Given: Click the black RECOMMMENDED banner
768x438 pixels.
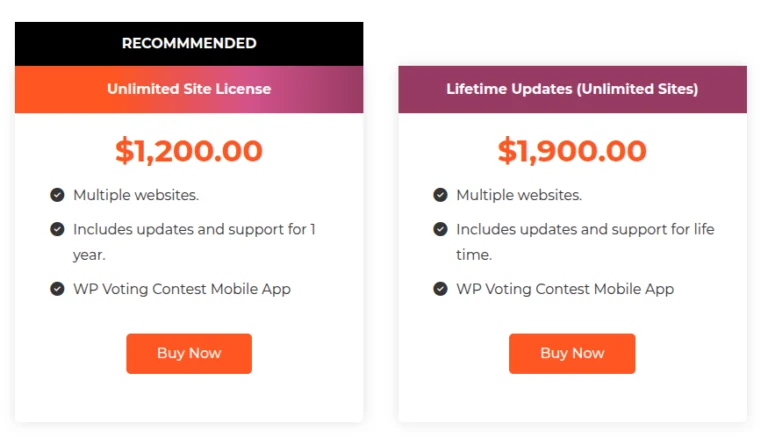Looking at the screenshot, I should pyautogui.click(x=189, y=43).
